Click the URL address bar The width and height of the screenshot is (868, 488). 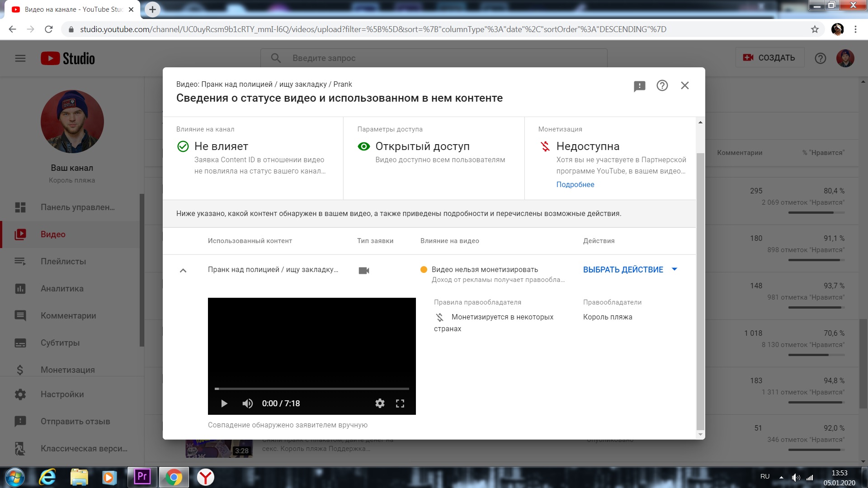(434, 29)
